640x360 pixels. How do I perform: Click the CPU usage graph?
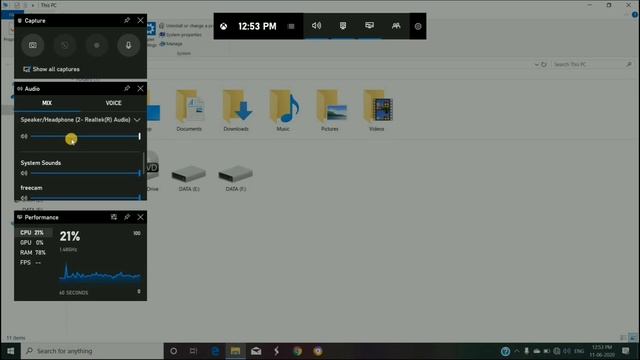100,273
